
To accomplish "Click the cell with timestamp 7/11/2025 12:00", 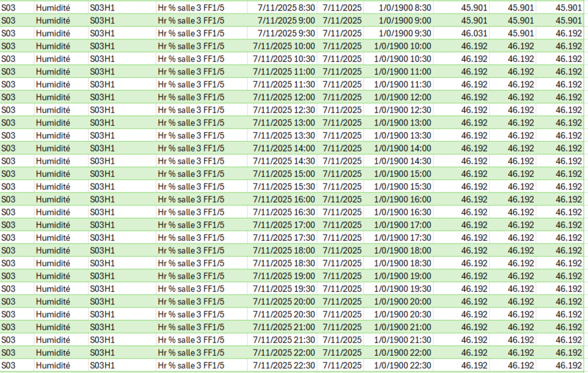I will click(x=284, y=97).
